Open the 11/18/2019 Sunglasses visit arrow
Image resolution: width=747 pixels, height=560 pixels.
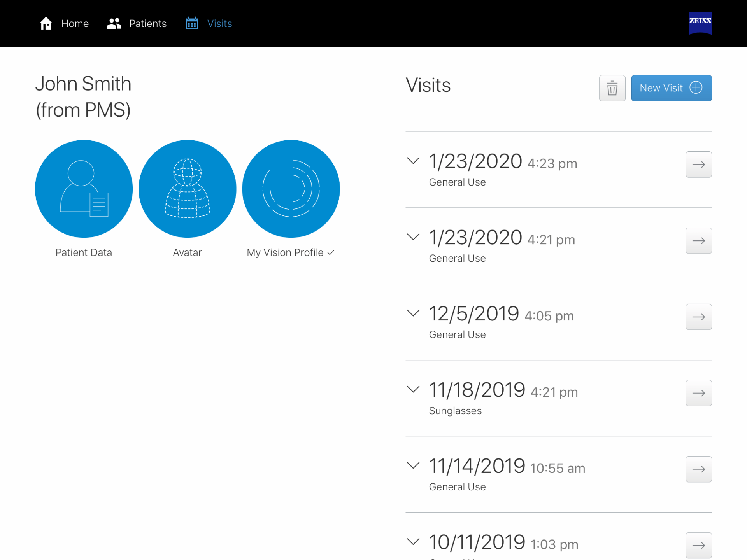coord(698,393)
